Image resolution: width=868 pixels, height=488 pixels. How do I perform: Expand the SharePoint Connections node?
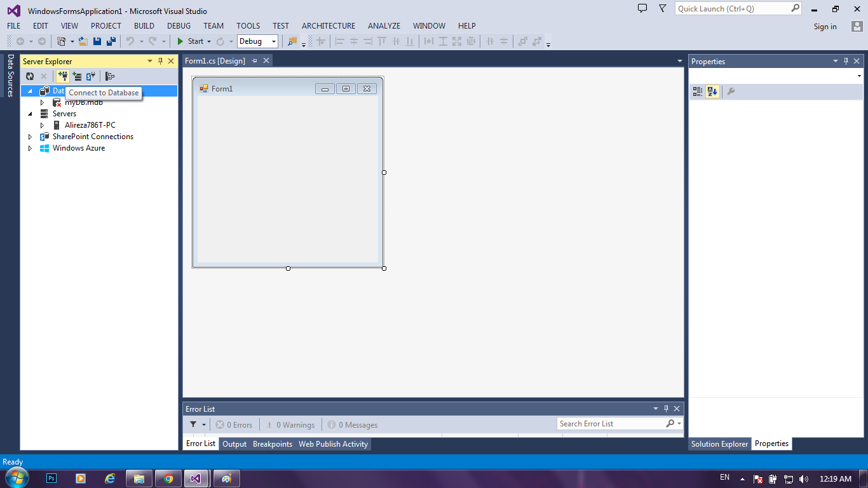point(30,137)
